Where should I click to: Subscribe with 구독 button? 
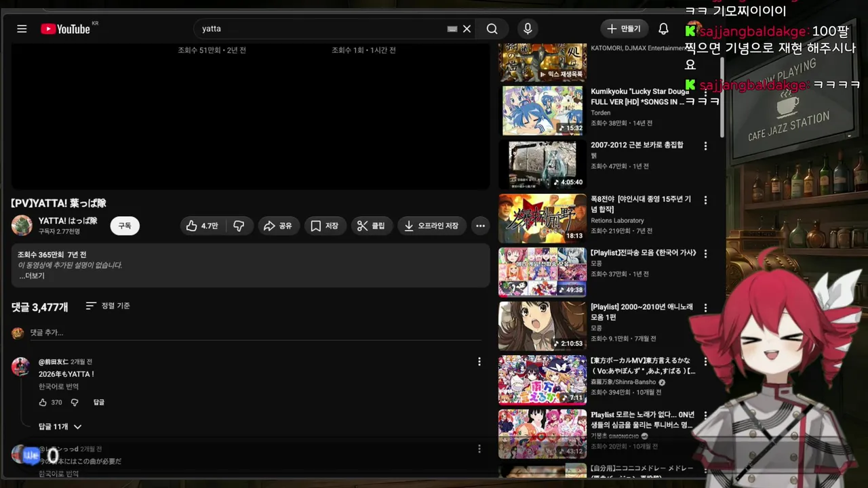(x=125, y=226)
